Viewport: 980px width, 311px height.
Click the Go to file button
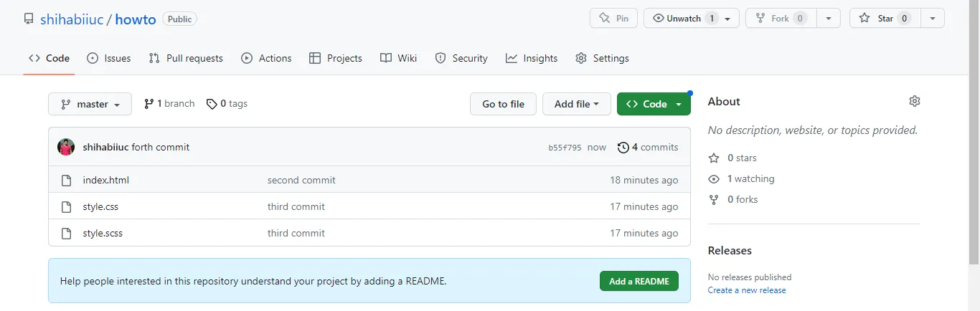pyautogui.click(x=503, y=104)
